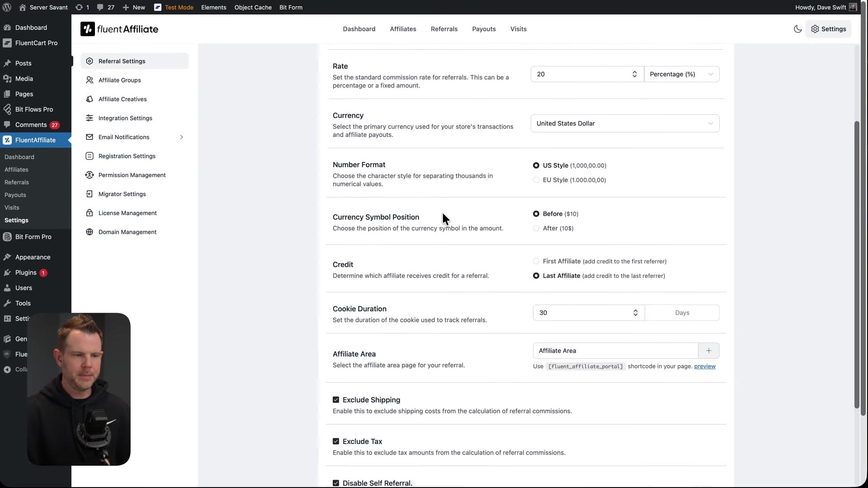Select US Style number format
868x488 pixels.
point(536,165)
